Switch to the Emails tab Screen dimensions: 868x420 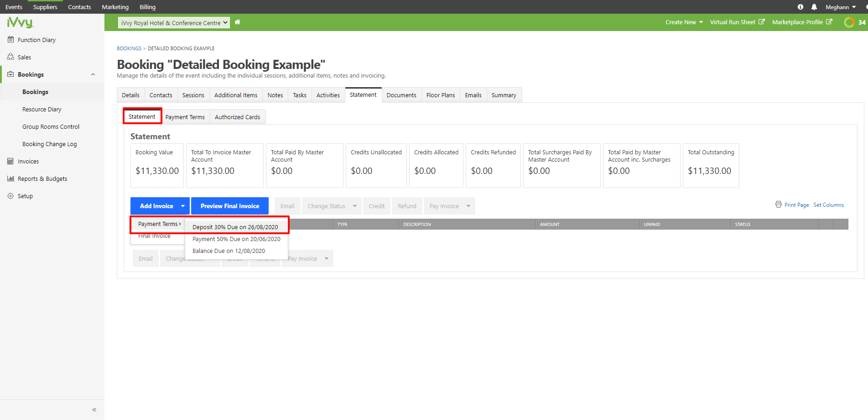click(473, 95)
